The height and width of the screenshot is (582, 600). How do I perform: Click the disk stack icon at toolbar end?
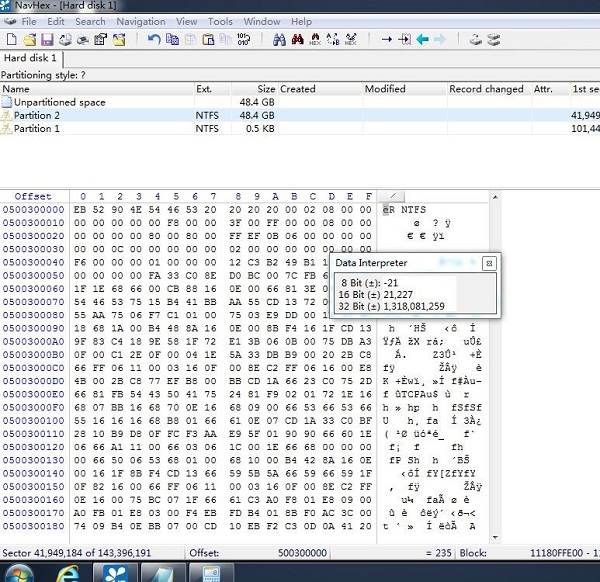[x=494, y=39]
